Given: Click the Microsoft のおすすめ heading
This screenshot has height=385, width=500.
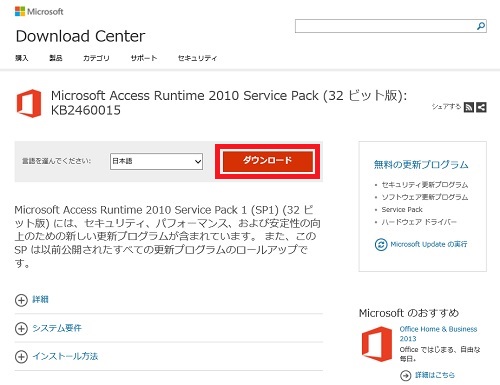Looking at the screenshot, I should 409,313.
